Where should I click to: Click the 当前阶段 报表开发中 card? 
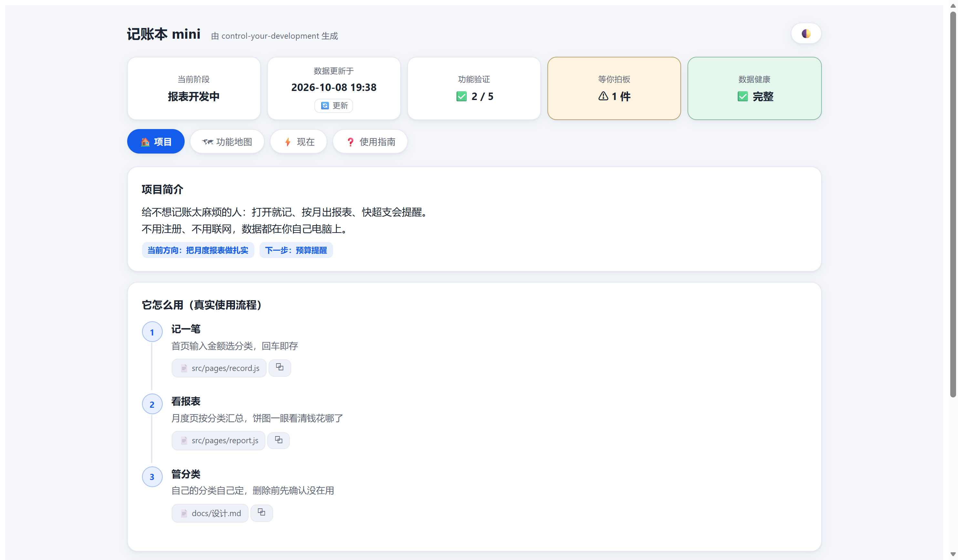tap(194, 88)
